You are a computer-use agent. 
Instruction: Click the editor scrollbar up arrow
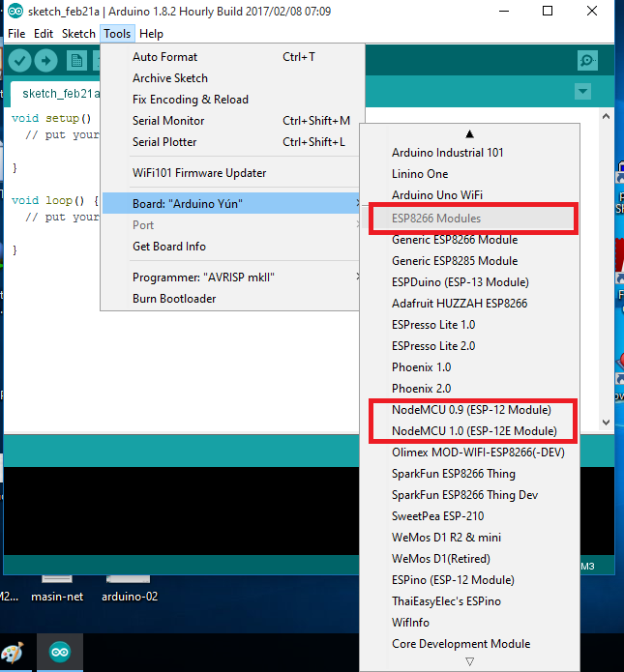606,116
